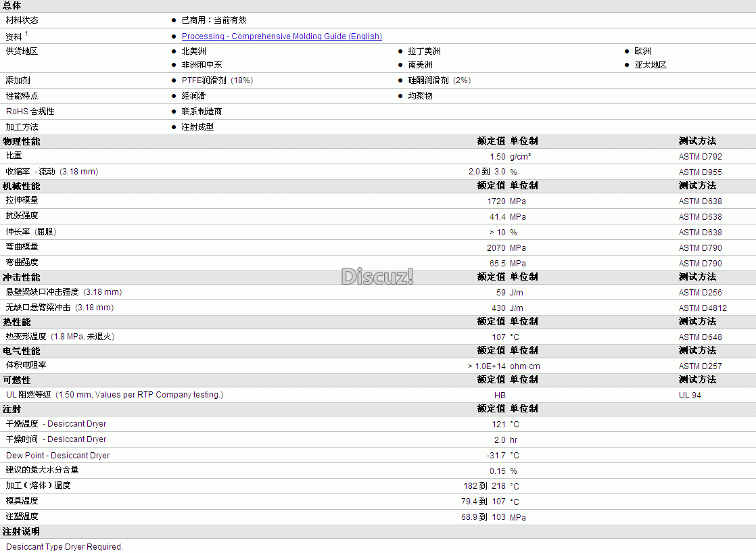Select the 干燥温度 value 121
The width and height of the screenshot is (756, 553).
(498, 425)
